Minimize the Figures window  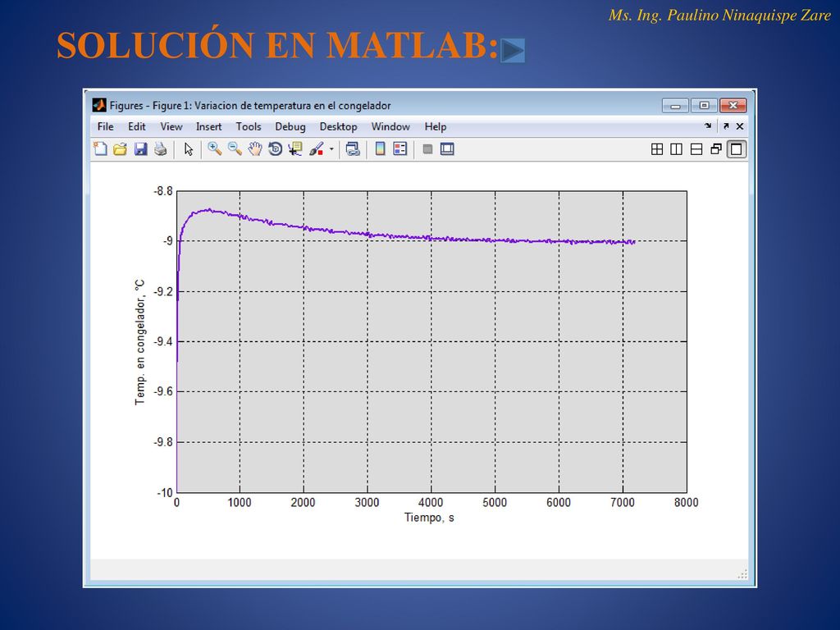pos(676,106)
